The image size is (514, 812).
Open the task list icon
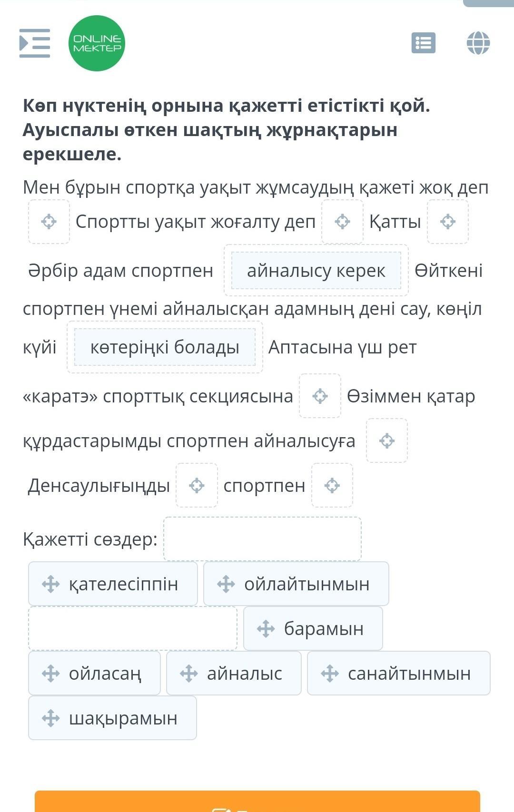[423, 43]
